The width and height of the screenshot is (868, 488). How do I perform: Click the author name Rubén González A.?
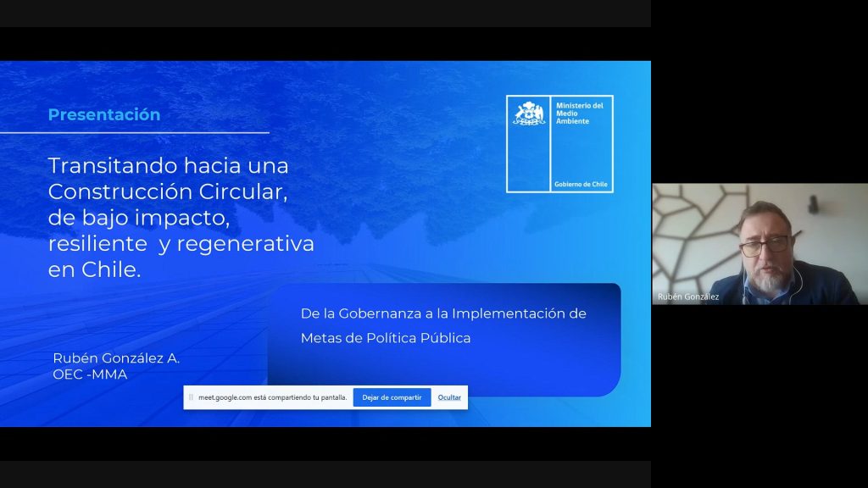coord(116,358)
